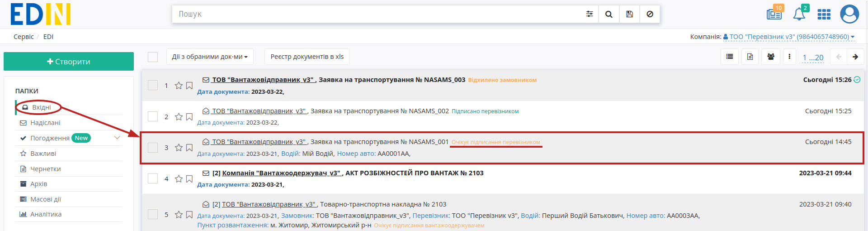
Task: Bookmark document NASAMS_003
Action: (189, 86)
